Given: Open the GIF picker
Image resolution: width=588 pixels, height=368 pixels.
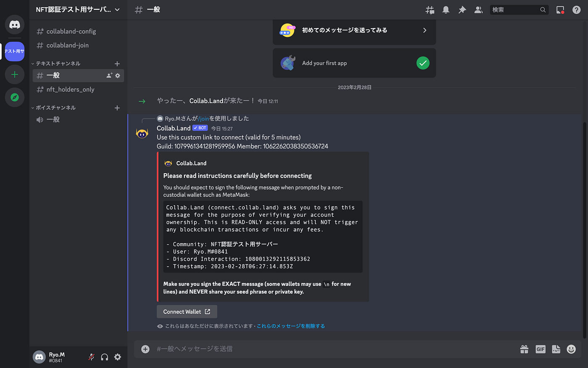Looking at the screenshot, I should point(541,349).
